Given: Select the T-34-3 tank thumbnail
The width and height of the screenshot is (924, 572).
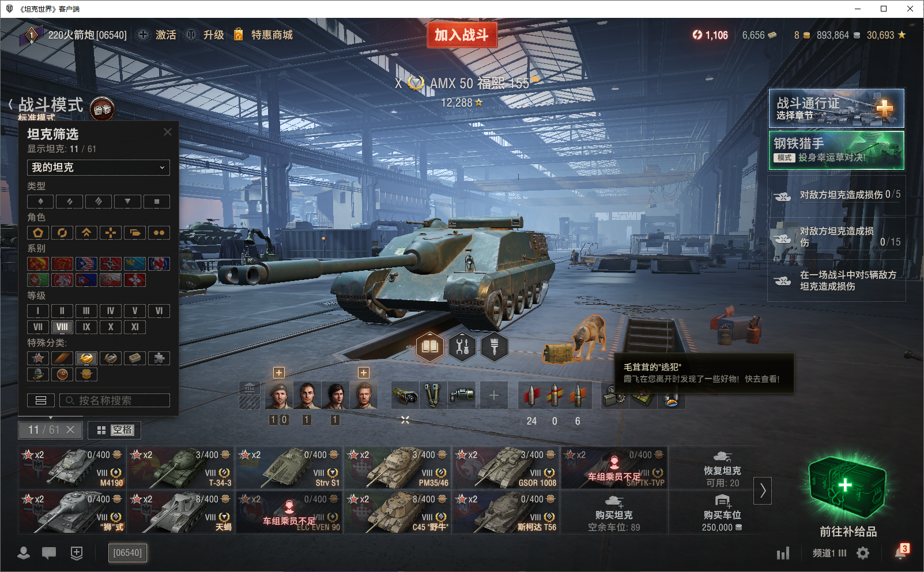Looking at the screenshot, I should 180,467.
